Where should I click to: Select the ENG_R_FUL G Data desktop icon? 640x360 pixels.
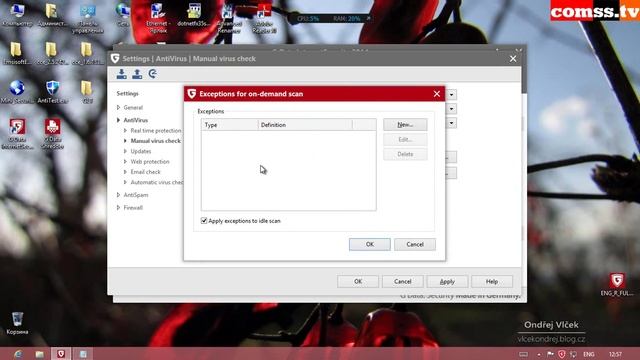[617, 284]
